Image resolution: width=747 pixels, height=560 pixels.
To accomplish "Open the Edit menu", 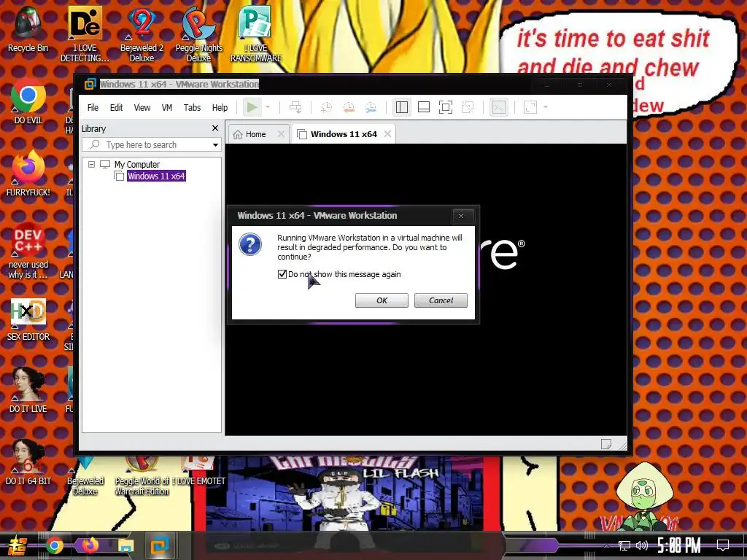I will (116, 108).
